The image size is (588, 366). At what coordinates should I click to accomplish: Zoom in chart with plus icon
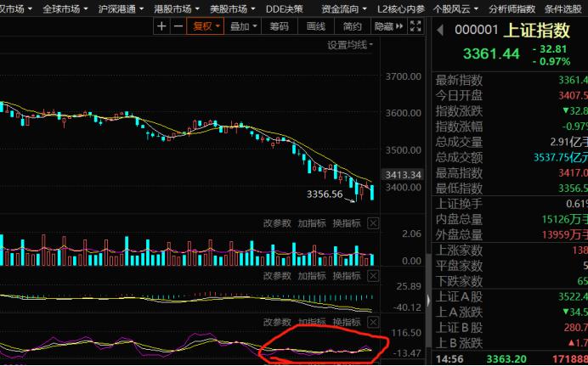[162, 26]
